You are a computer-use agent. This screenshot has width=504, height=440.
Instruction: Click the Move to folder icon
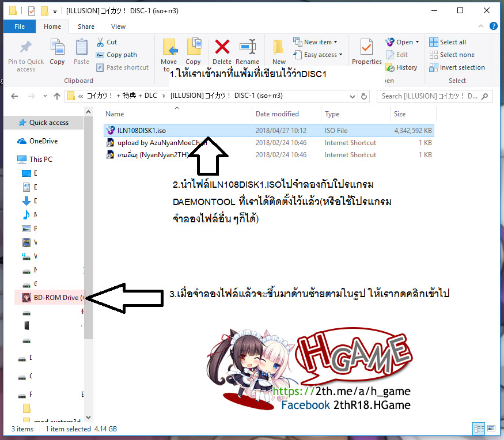[169, 47]
